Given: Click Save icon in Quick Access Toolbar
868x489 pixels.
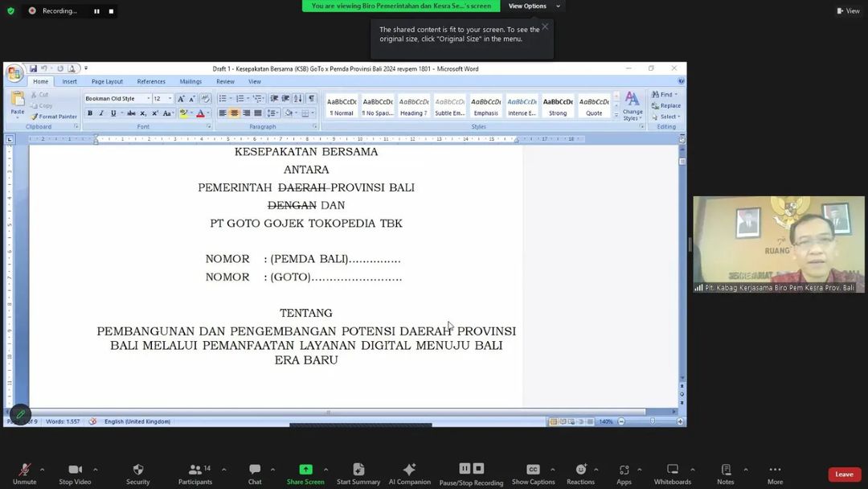Looking at the screenshot, I should click(33, 68).
